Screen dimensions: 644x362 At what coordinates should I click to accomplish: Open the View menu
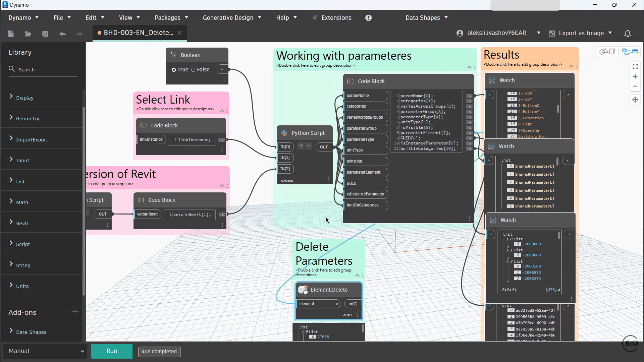(x=129, y=18)
